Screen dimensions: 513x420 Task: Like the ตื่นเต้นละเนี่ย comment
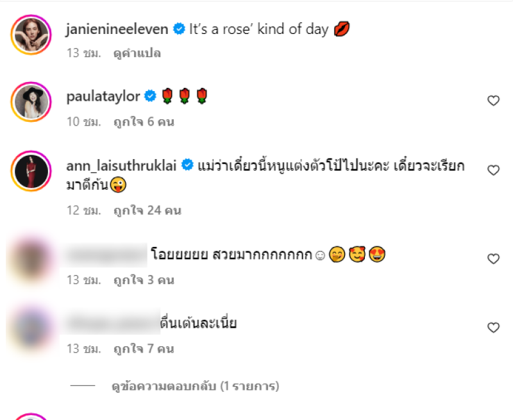[x=493, y=328]
